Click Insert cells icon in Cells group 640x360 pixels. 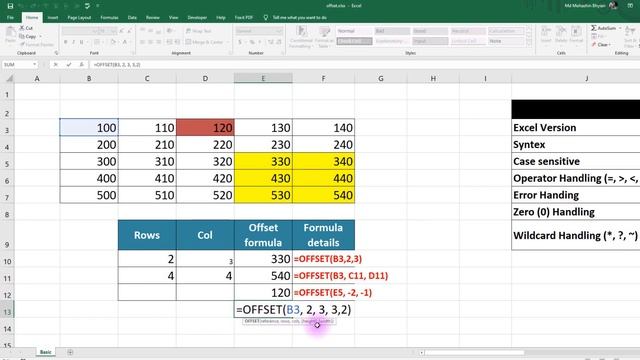click(x=546, y=35)
